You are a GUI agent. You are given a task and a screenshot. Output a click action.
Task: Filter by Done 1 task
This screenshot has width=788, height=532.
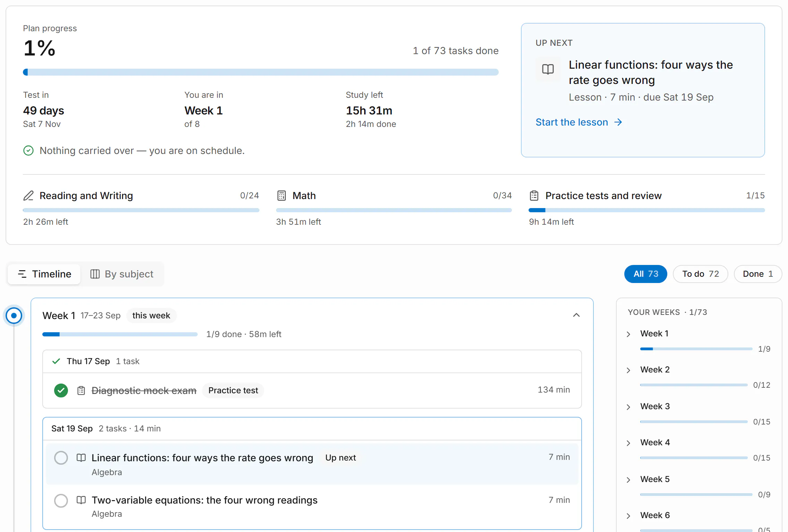pyautogui.click(x=758, y=274)
